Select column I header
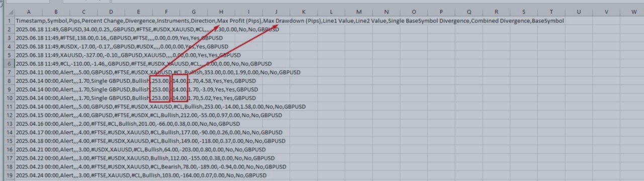The width and height of the screenshot is (644, 181). tap(249, 12)
